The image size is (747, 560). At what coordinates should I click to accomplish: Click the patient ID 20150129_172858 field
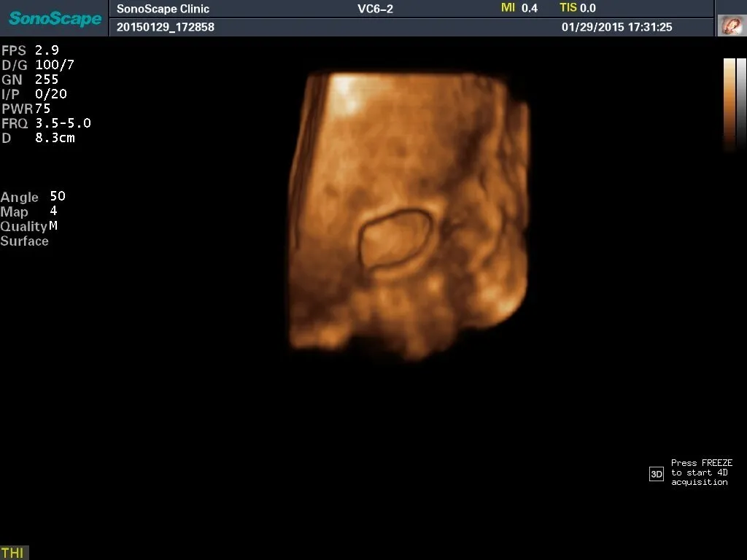click(166, 27)
